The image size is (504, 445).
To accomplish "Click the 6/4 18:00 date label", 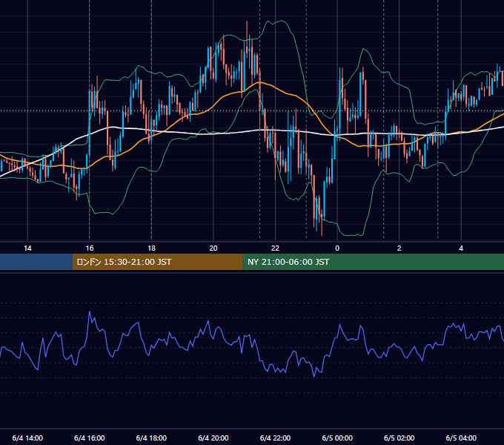I will 151,438.
